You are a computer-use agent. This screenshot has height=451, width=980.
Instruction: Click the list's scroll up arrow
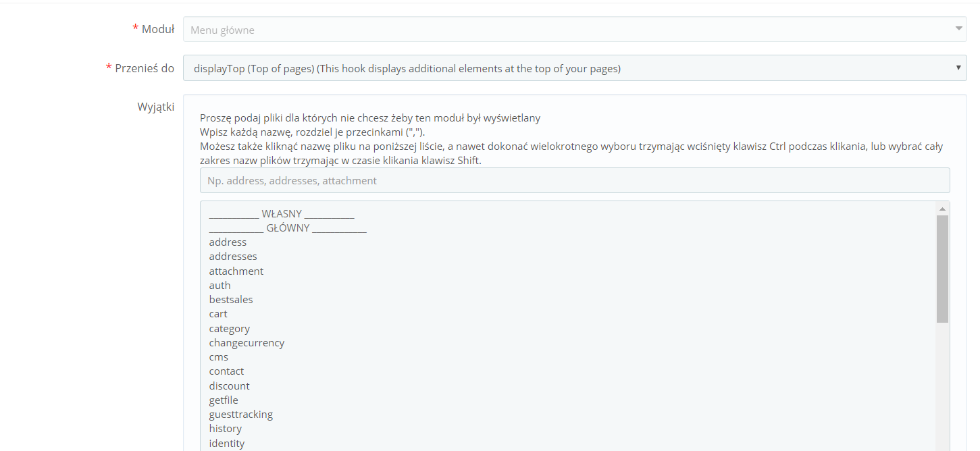(x=942, y=209)
